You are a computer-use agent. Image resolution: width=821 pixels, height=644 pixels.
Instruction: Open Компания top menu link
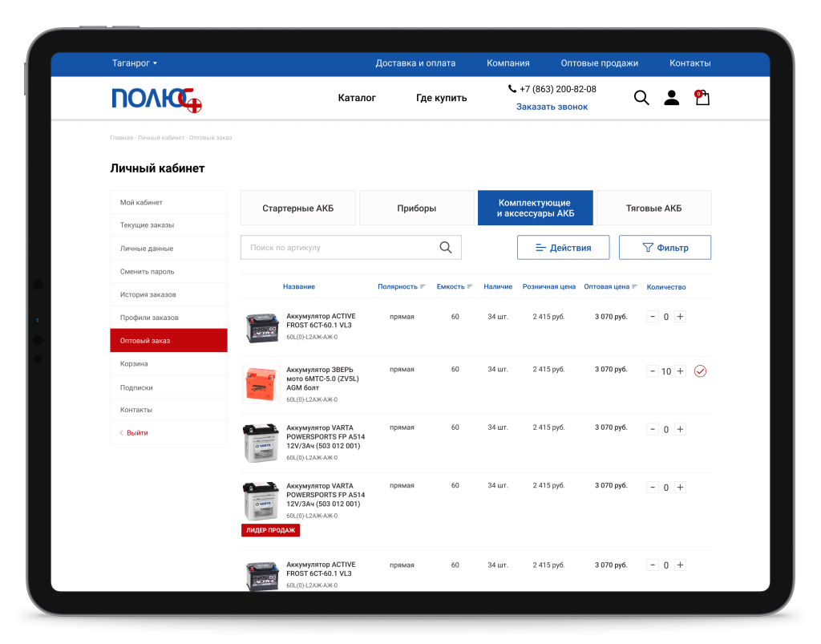[508, 63]
